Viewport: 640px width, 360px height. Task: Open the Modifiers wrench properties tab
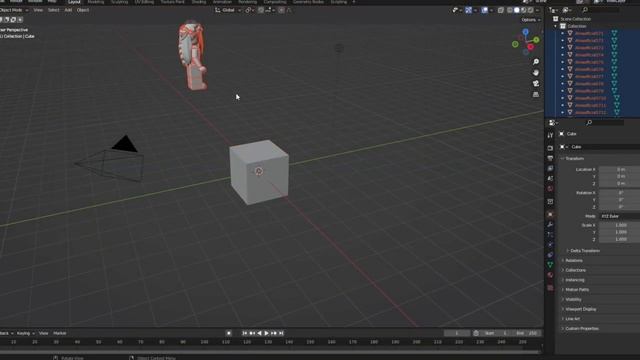tap(550, 224)
